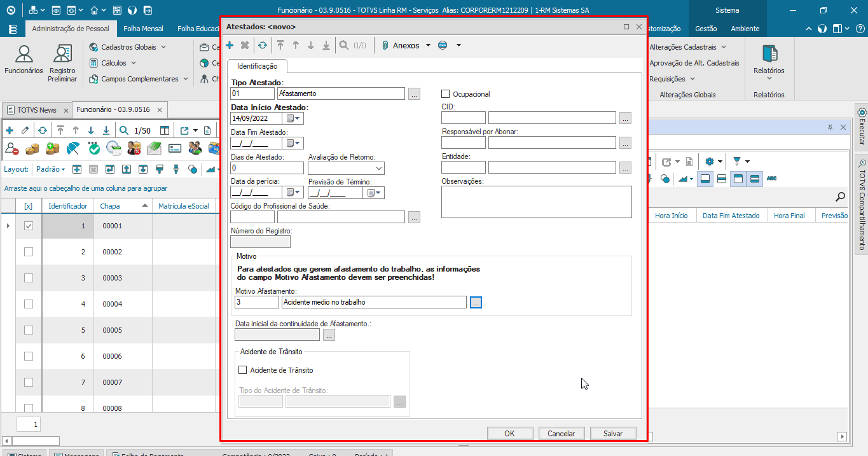Open the Data Fim Atestado calendar dropdown
Viewport: 868px width, 456px height.
point(293,143)
